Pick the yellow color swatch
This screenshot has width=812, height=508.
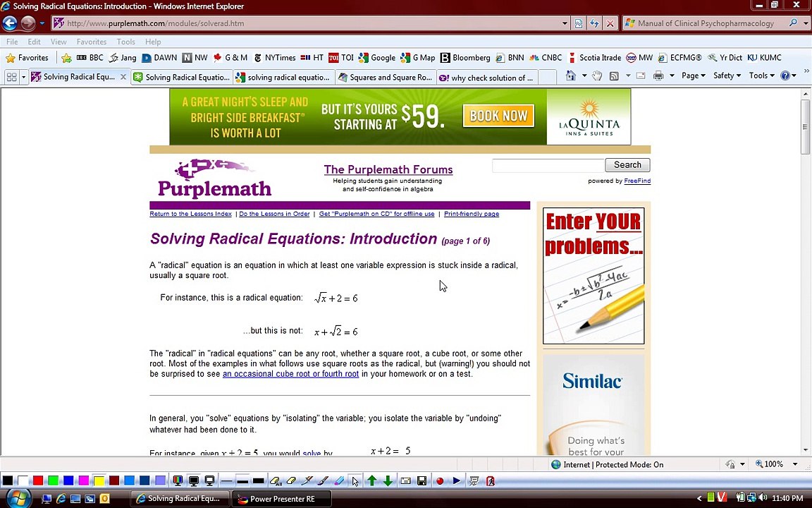pos(99,480)
